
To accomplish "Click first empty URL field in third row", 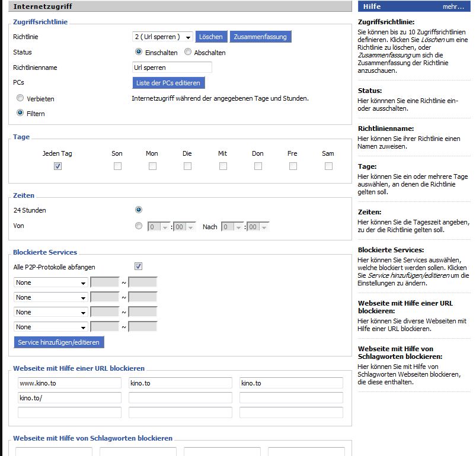I will 69,413.
